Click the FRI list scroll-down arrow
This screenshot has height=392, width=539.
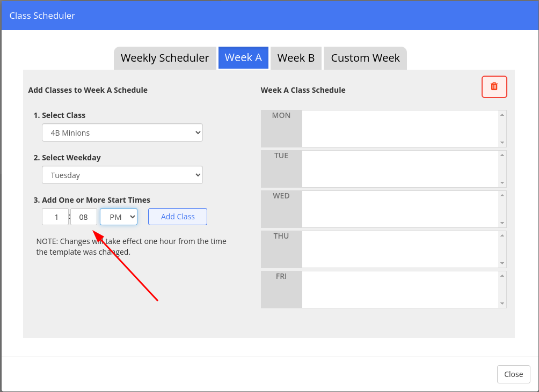502,303
